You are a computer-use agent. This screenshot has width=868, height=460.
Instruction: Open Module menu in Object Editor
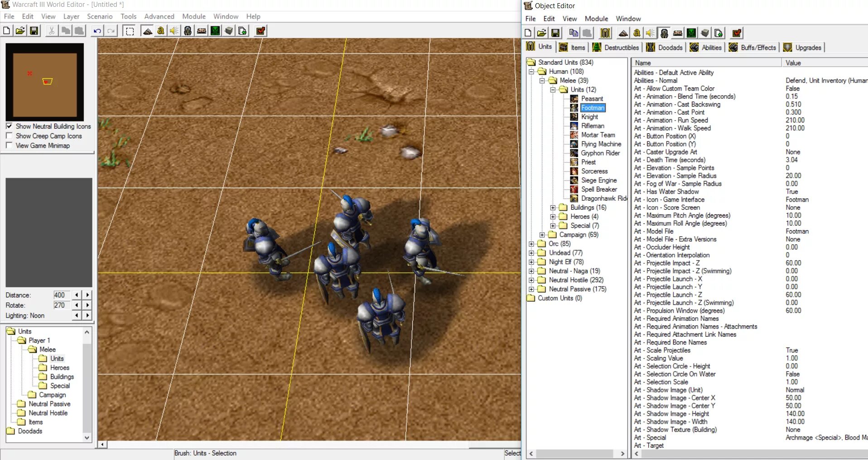pyautogui.click(x=596, y=19)
